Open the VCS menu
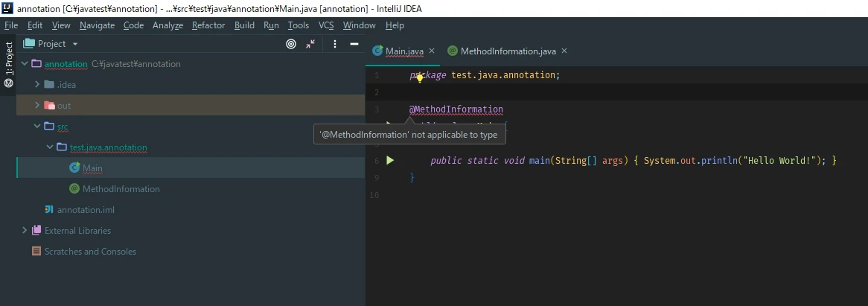The image size is (868, 306). [x=326, y=25]
